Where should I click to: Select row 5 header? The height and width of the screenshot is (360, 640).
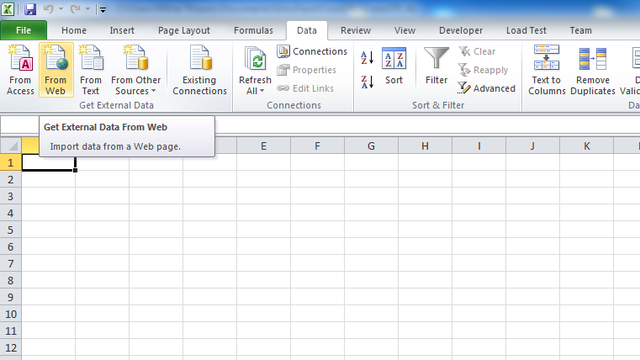tap(11, 230)
